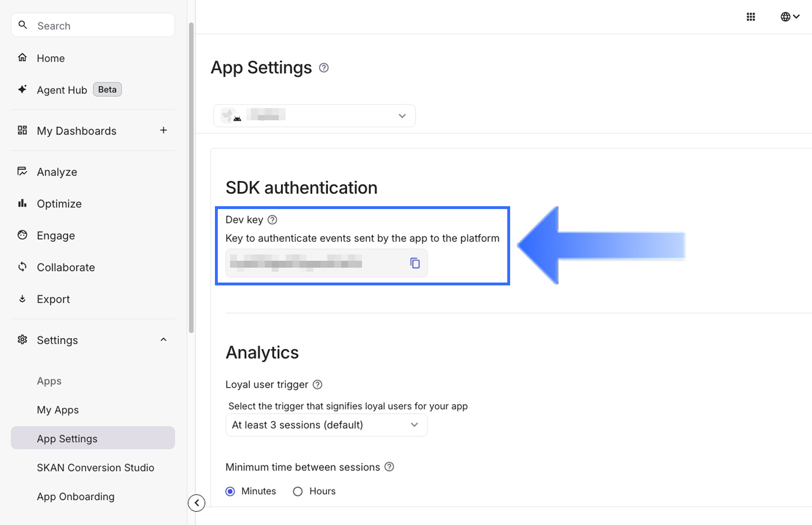This screenshot has height=525, width=812.
Task: Open the loyal user trigger dropdown
Action: click(326, 425)
